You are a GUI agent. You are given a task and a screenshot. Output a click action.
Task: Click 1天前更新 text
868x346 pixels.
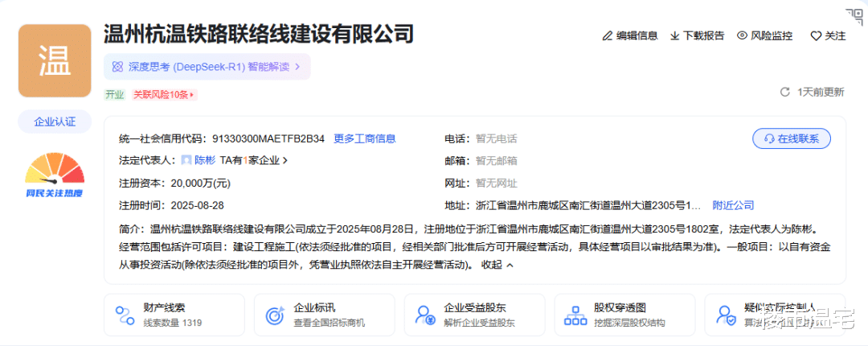tap(821, 92)
